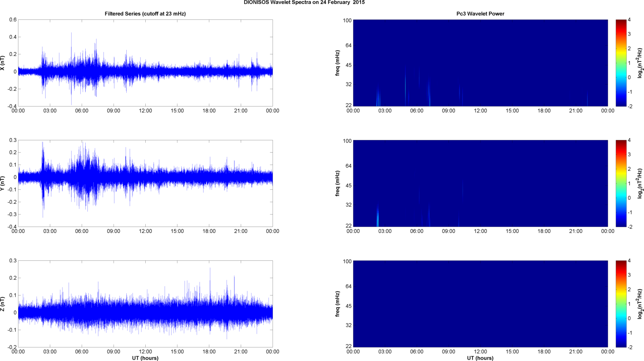Click the 'X (nT)' axis label
644x361 pixels.
pyautogui.click(x=3, y=63)
